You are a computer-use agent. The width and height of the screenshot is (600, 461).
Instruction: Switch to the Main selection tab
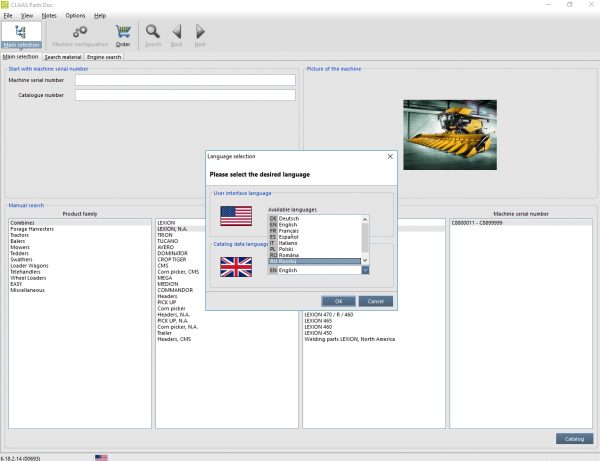click(21, 57)
